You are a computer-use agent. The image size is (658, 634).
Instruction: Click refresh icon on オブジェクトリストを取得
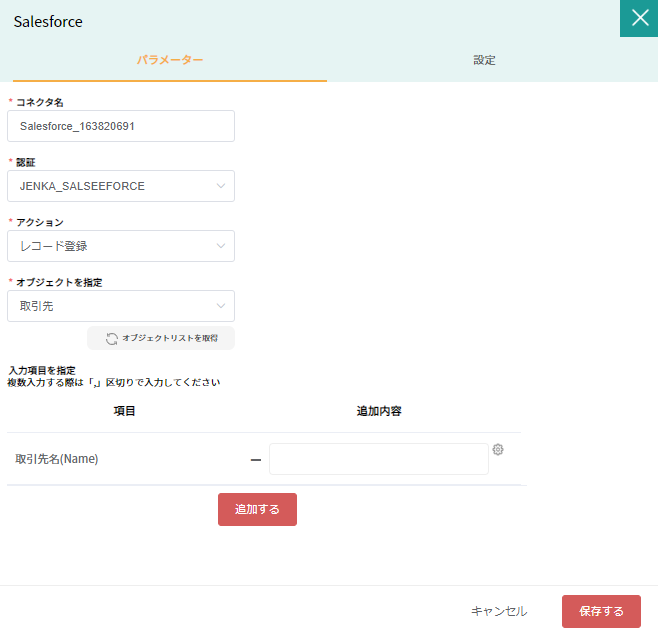(x=112, y=339)
